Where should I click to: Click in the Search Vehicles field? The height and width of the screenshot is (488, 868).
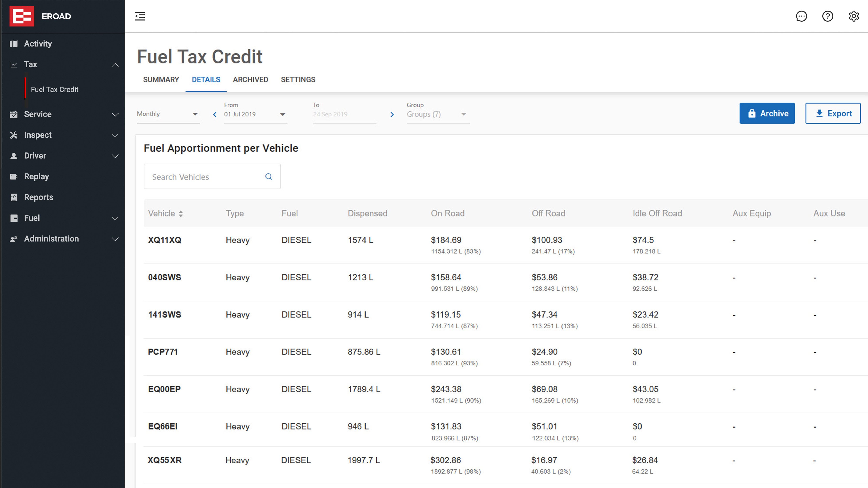tap(212, 176)
